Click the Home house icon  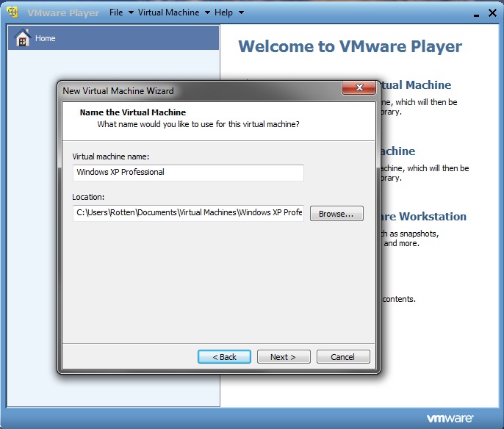23,38
